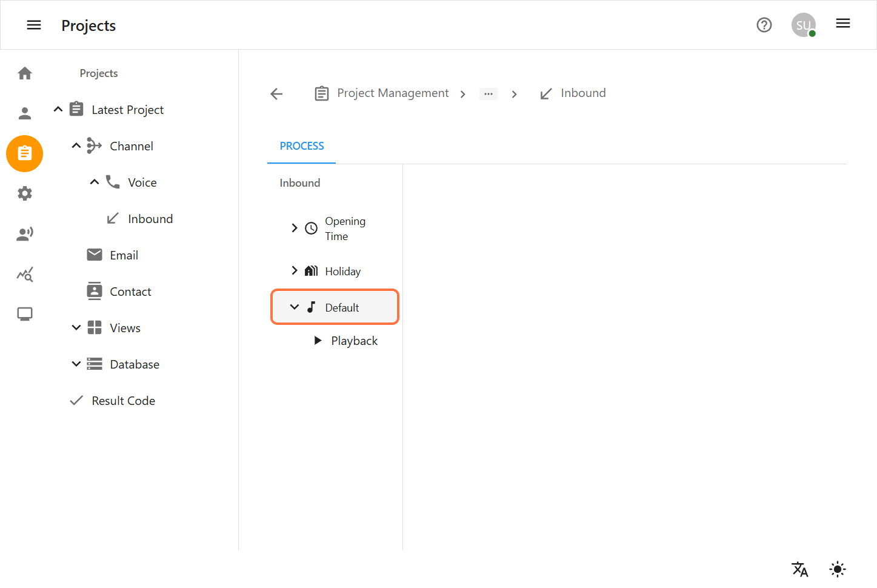
Task: Open the help question mark icon
Action: click(x=764, y=25)
